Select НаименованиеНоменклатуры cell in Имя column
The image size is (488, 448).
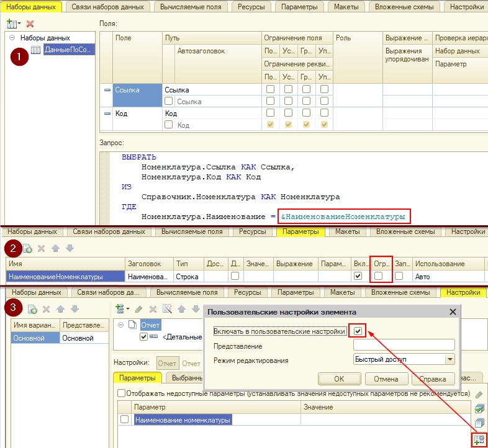[65, 276]
